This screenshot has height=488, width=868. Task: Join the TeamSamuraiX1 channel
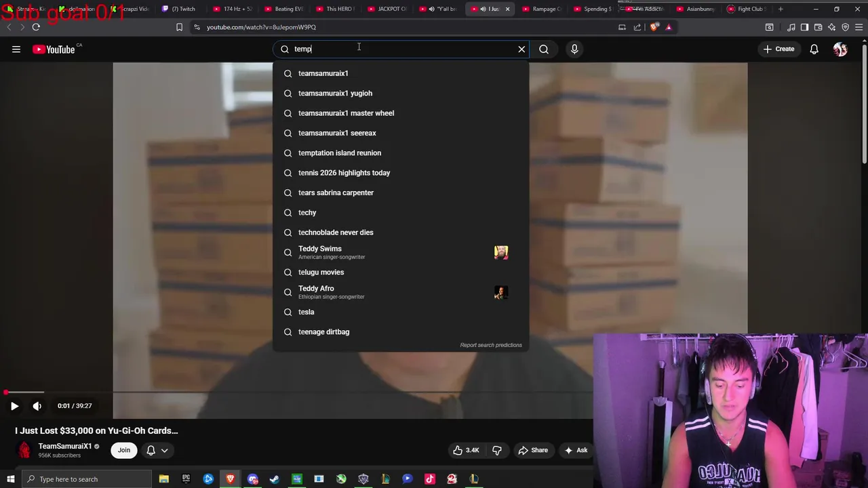click(x=124, y=450)
